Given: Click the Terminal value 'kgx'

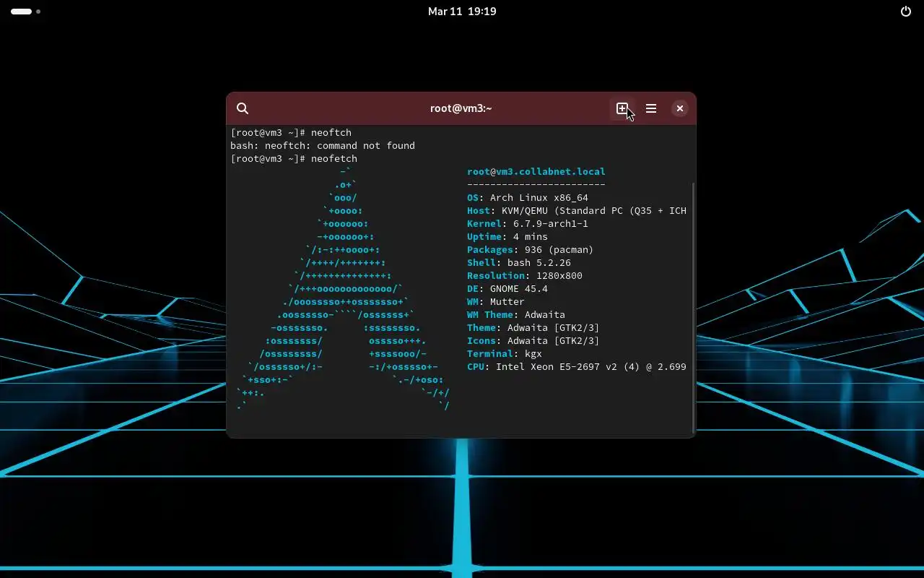Looking at the screenshot, I should click(533, 354).
